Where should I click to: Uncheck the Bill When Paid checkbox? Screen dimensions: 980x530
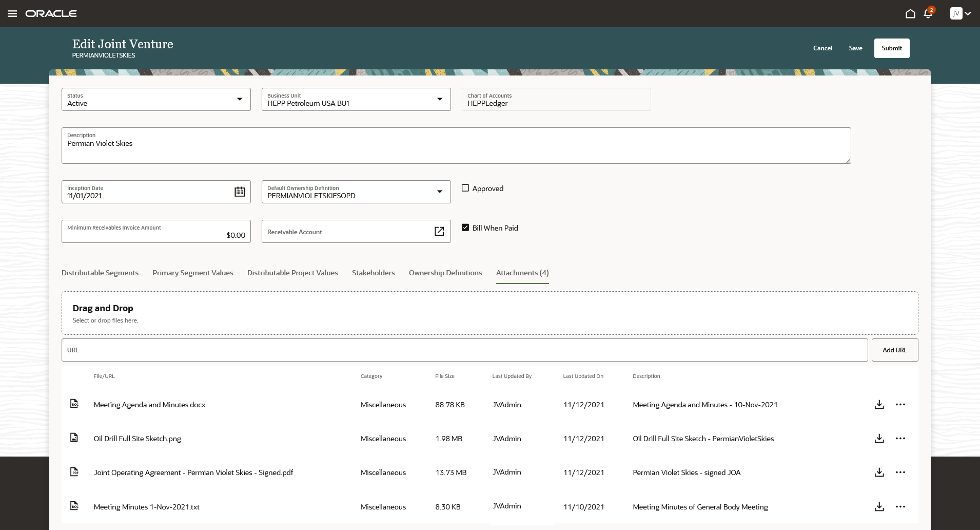pyautogui.click(x=465, y=228)
